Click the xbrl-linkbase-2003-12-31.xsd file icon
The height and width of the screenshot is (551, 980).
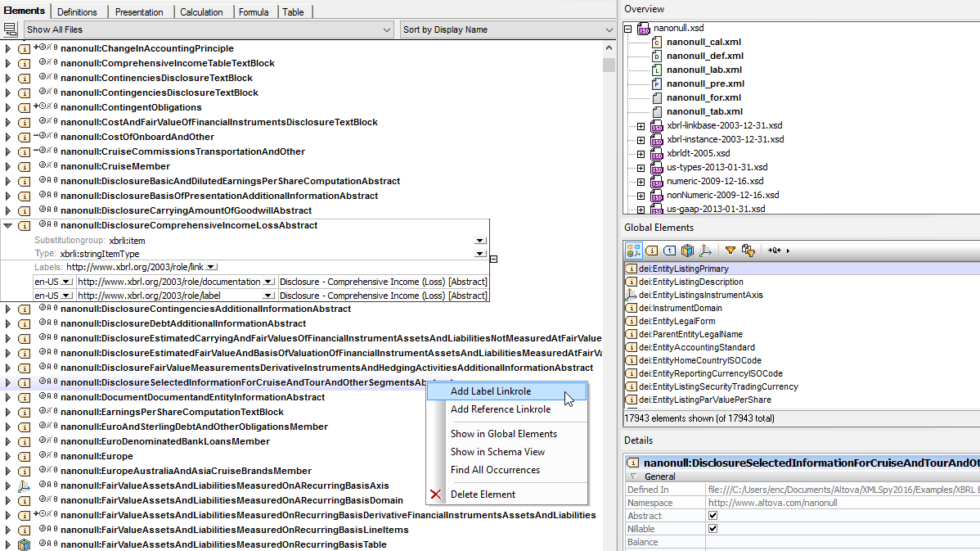point(656,126)
